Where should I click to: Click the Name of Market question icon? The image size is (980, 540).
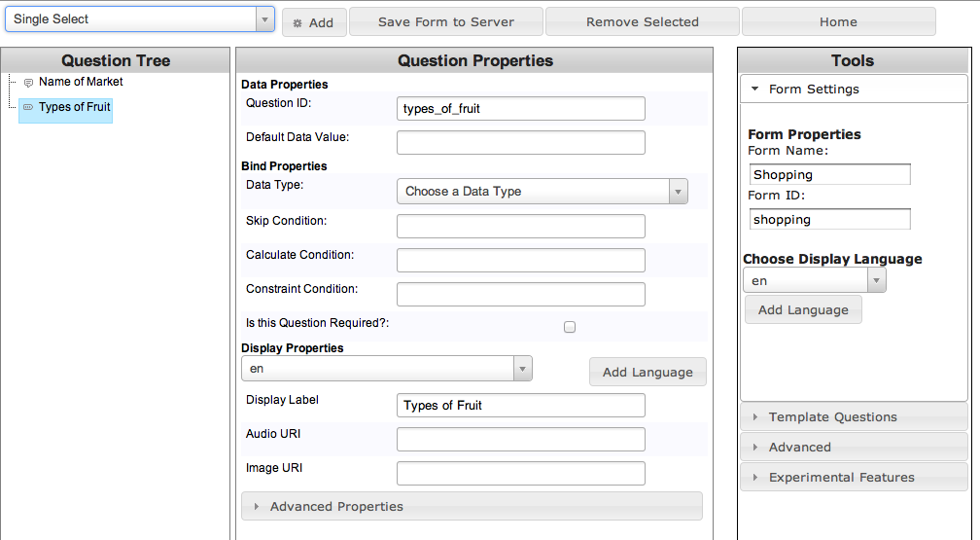[x=28, y=83]
